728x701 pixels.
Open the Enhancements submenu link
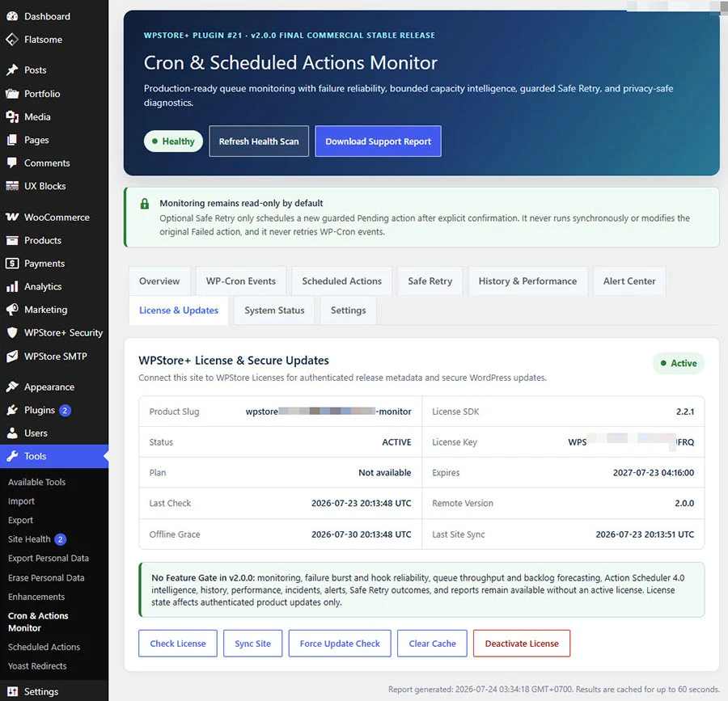36,597
